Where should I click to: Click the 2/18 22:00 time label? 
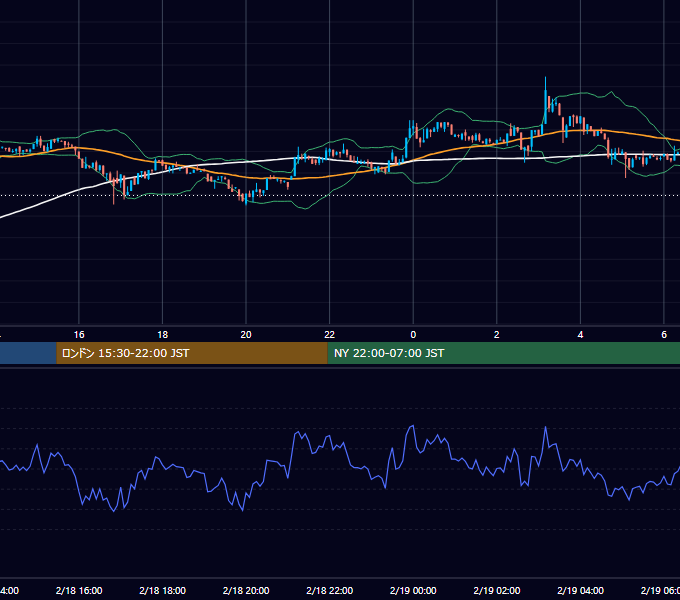click(x=330, y=590)
